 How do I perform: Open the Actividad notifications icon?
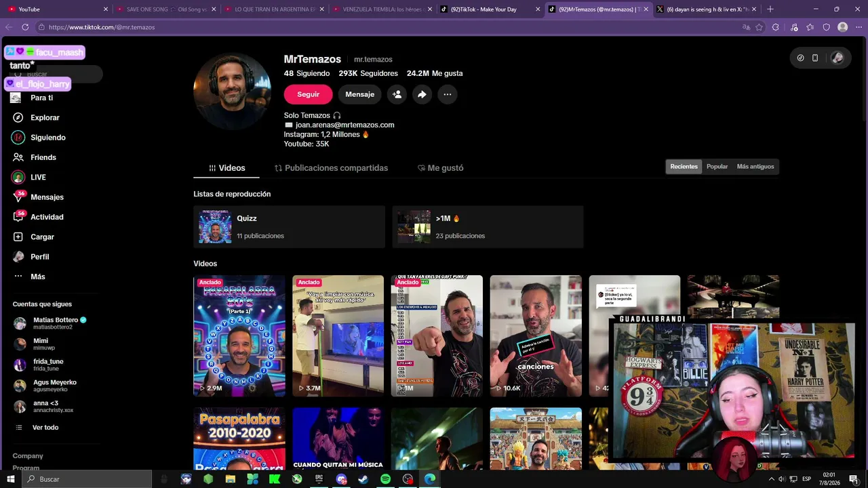(18, 217)
